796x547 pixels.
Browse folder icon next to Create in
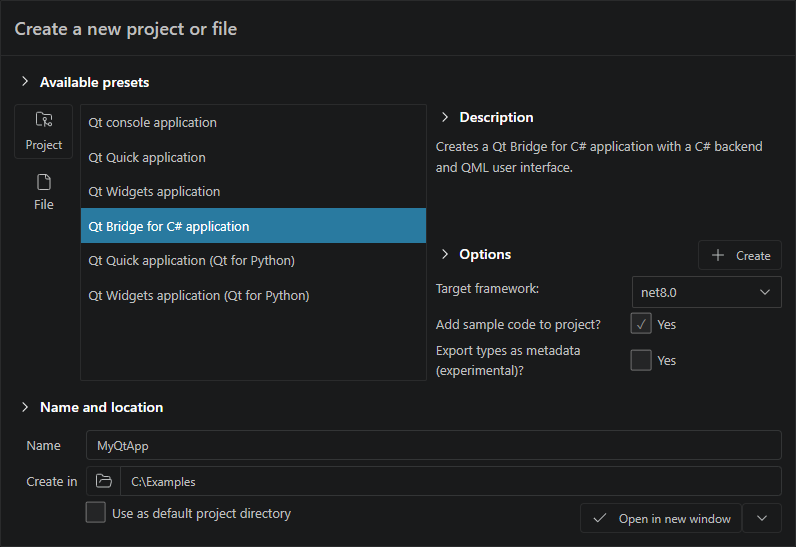click(104, 481)
